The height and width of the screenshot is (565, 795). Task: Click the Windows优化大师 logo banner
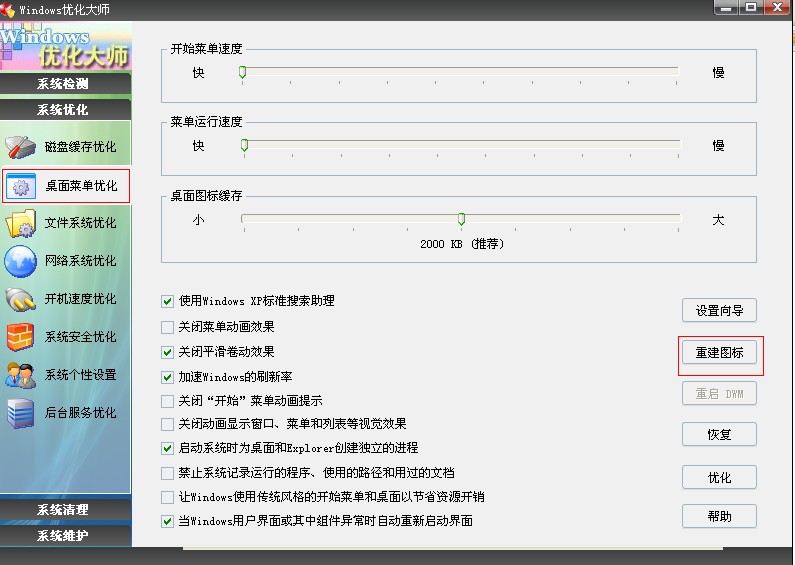[x=65, y=46]
